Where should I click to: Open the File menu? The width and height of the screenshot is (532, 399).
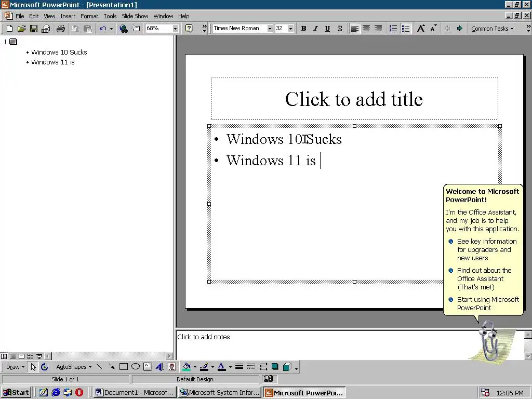click(20, 16)
